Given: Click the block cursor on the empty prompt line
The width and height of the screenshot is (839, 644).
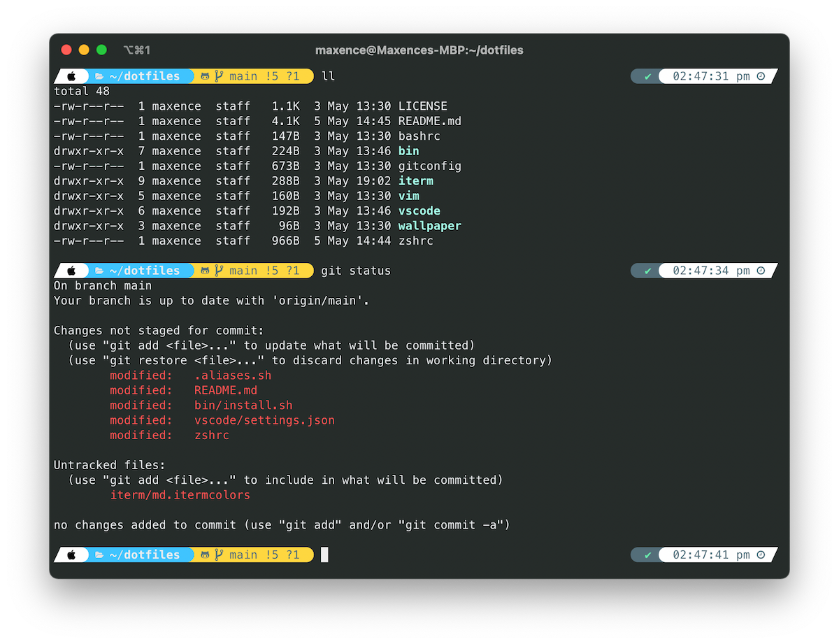Looking at the screenshot, I should pyautogui.click(x=324, y=554).
